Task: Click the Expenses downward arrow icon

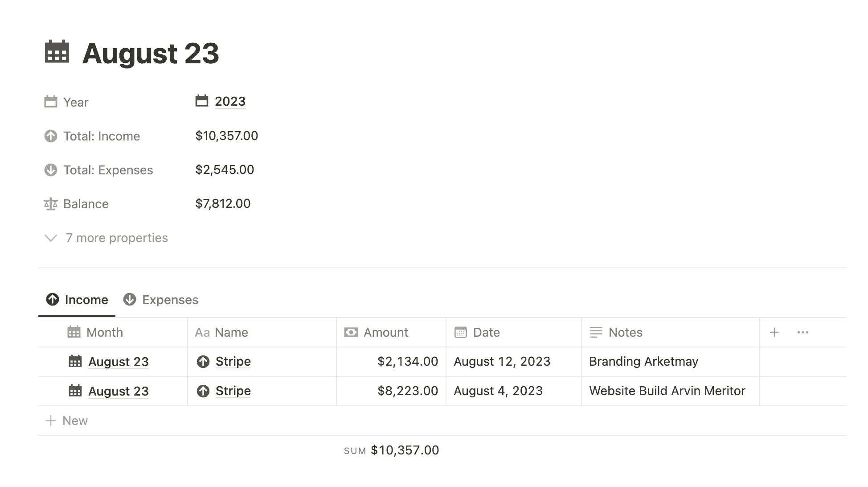Action: click(129, 300)
